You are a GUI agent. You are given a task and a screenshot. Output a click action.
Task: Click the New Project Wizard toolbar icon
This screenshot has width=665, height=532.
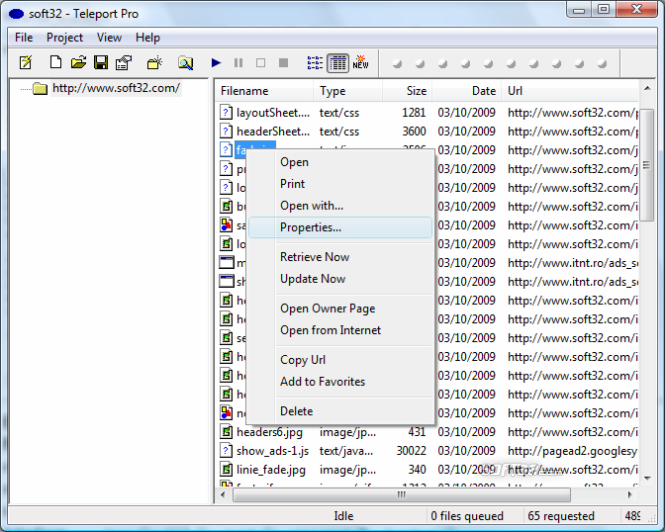click(x=26, y=63)
